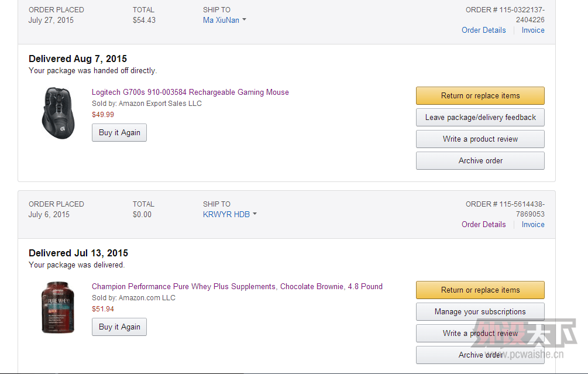Write a product review for the Logitech mouse
This screenshot has width=588, height=374.
(x=480, y=139)
